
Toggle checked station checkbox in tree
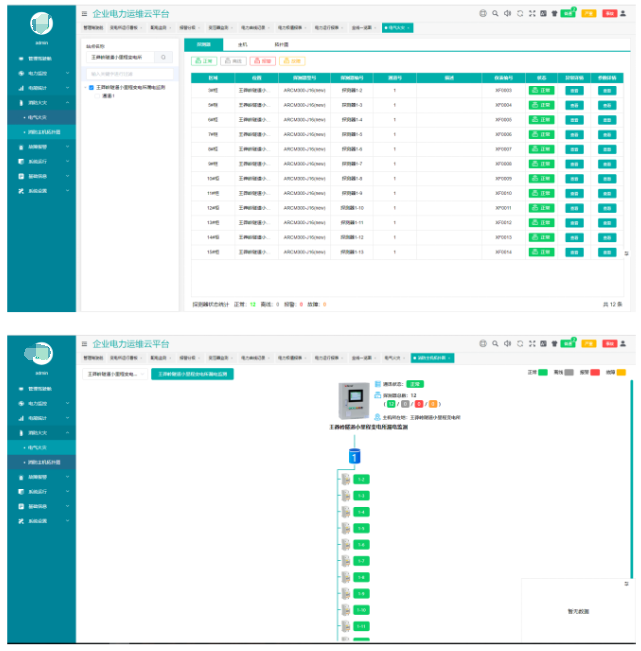tap(91, 88)
